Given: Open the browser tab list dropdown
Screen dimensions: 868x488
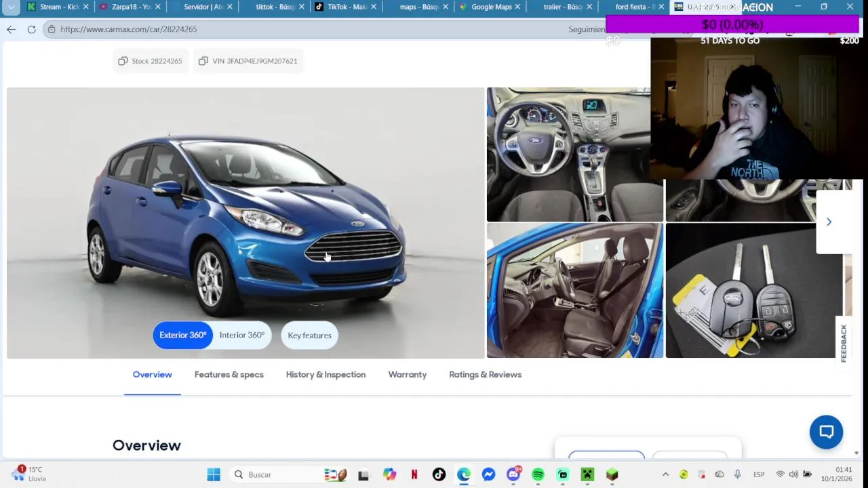Looking at the screenshot, I should (x=12, y=7).
